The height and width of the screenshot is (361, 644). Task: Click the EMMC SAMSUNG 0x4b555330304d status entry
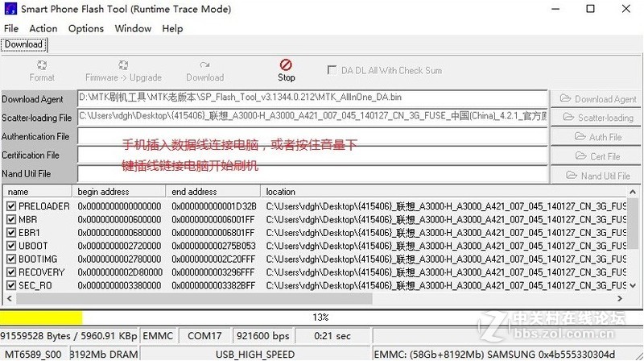(x=494, y=354)
